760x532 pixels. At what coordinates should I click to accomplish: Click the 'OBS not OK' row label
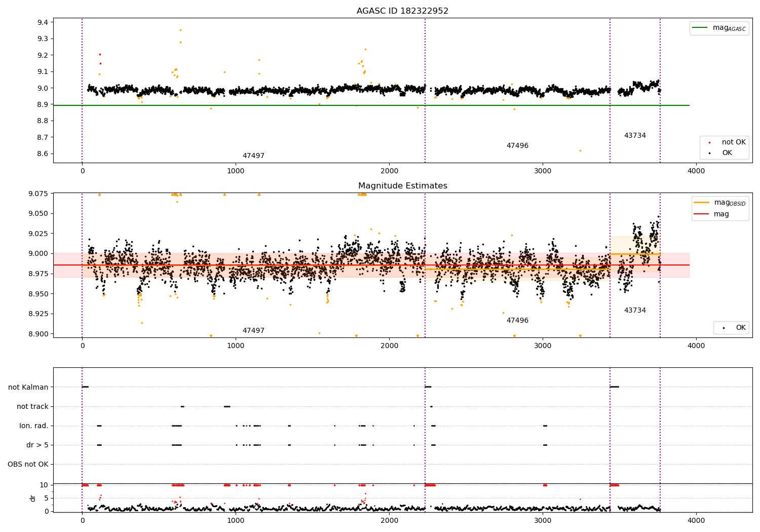pos(28,465)
